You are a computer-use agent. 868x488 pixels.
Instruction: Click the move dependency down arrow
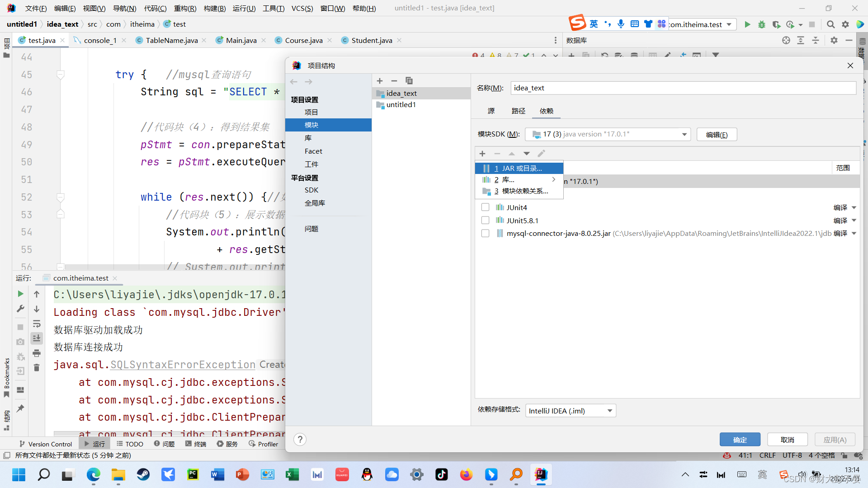pos(527,154)
